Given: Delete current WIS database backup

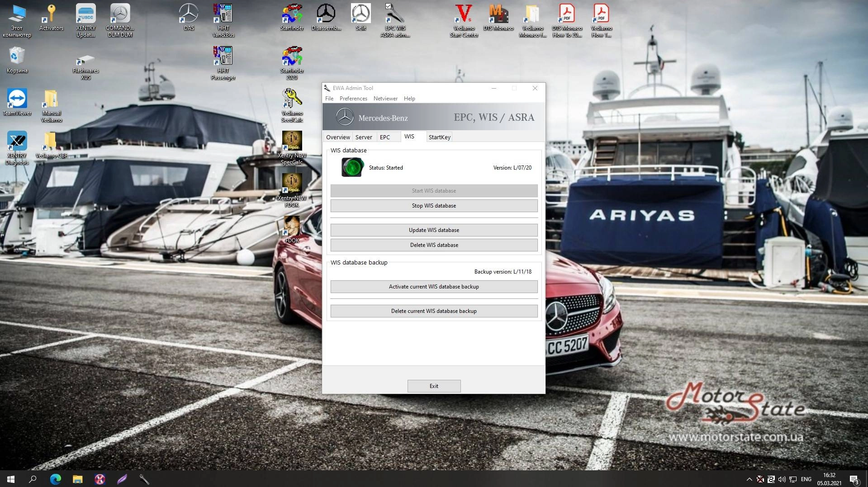Looking at the screenshot, I should 434,311.
